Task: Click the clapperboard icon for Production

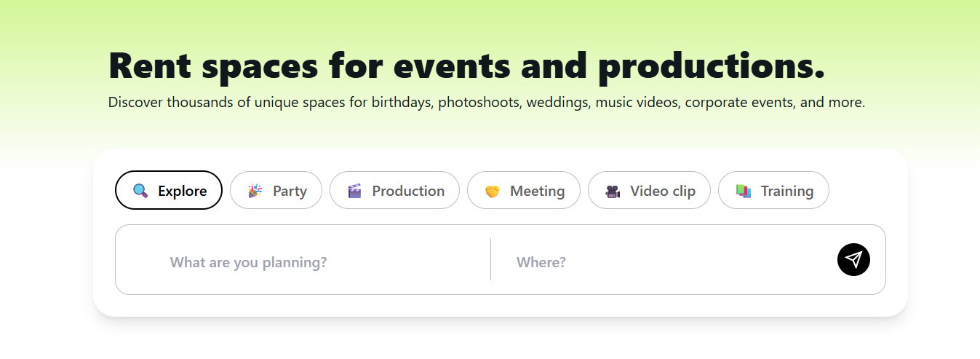Action: pyautogui.click(x=354, y=191)
